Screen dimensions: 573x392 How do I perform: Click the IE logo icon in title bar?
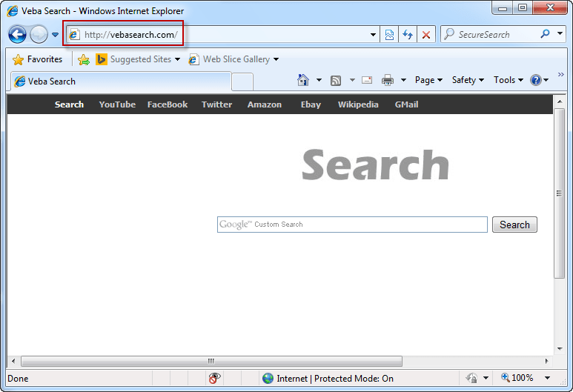tap(12, 11)
